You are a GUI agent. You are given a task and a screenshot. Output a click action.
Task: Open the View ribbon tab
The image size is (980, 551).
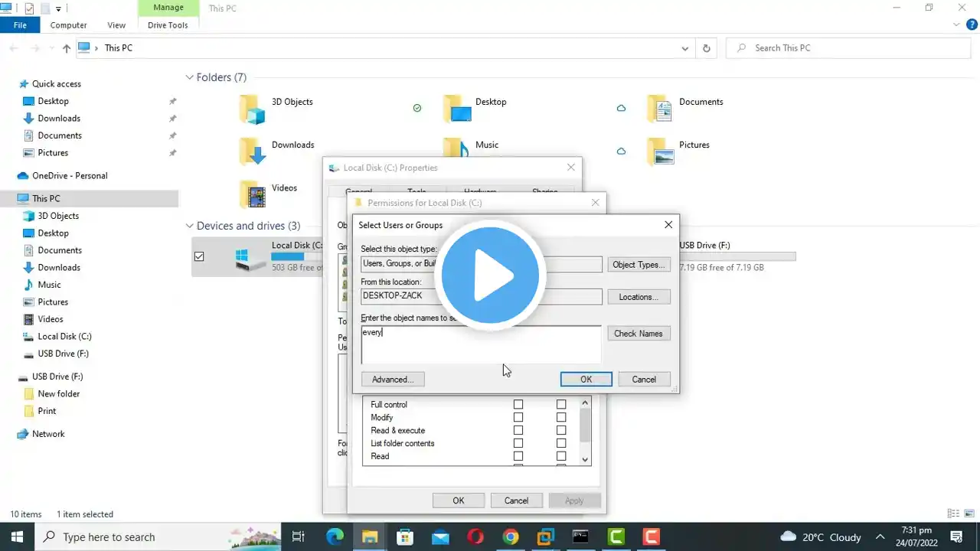(116, 25)
